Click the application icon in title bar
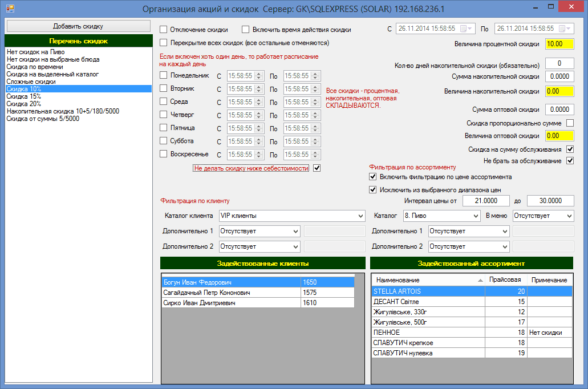The height and width of the screenshot is (389, 588). [x=10, y=8]
